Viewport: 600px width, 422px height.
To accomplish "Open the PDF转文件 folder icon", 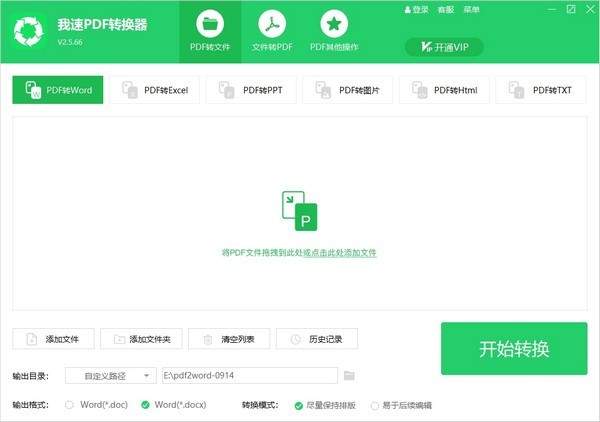I will point(210,24).
